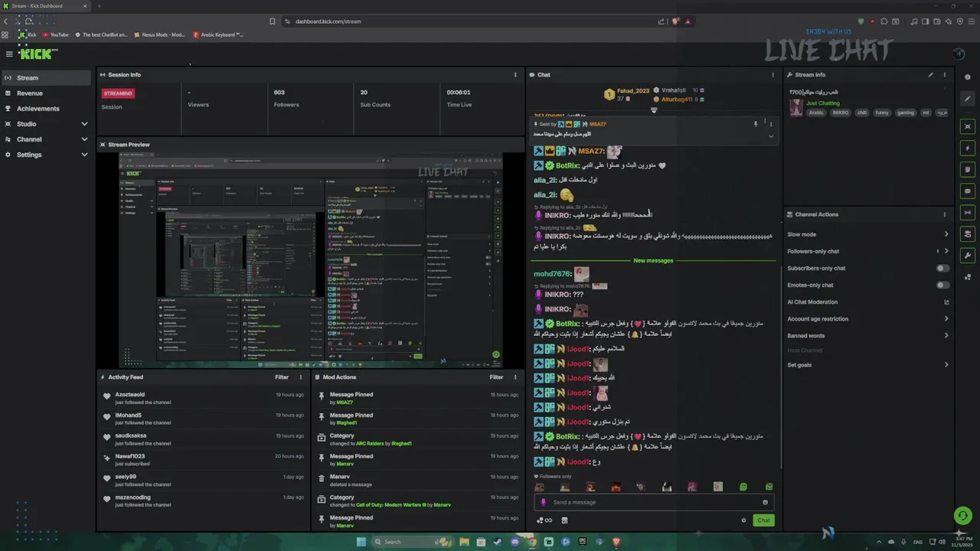Click Azozteaold in Activity Feed
The width and height of the screenshot is (980, 551).
coord(129,395)
